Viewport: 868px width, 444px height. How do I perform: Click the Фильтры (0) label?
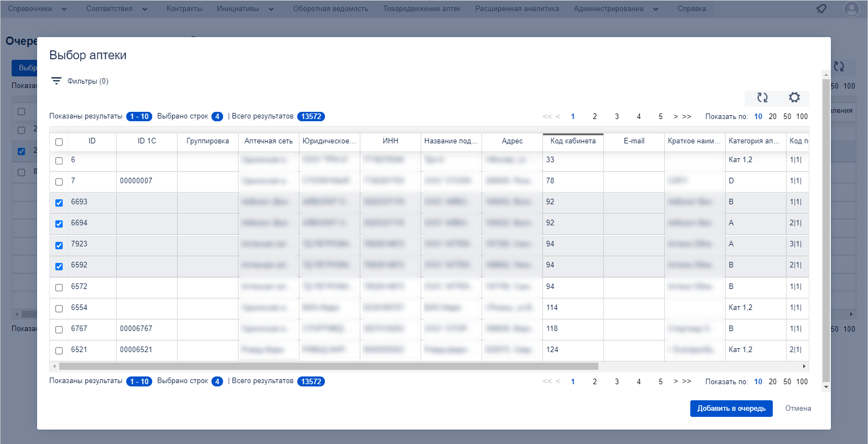coord(88,81)
